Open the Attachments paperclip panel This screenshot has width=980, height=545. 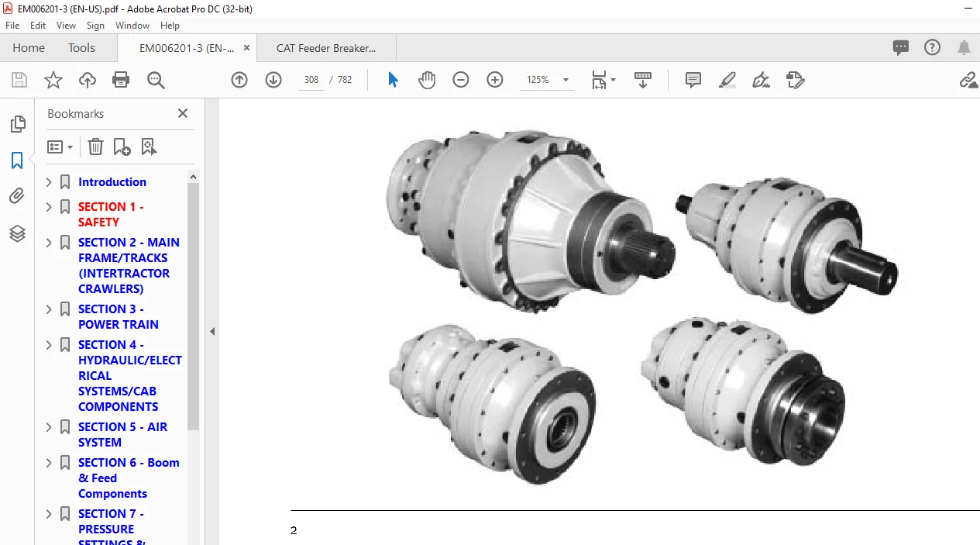tap(17, 196)
